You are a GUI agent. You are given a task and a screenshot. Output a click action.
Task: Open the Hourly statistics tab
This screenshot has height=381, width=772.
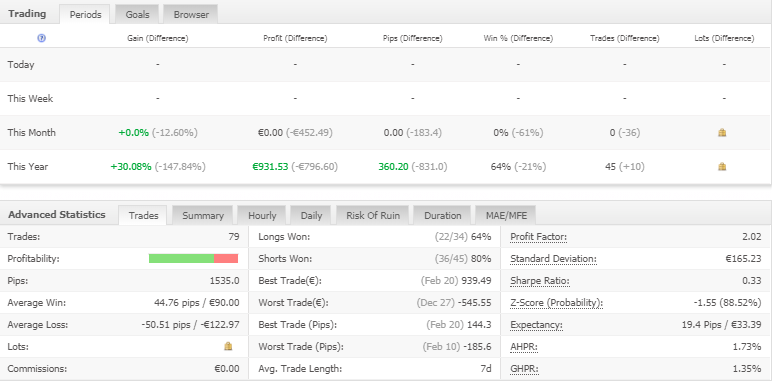[262, 215]
